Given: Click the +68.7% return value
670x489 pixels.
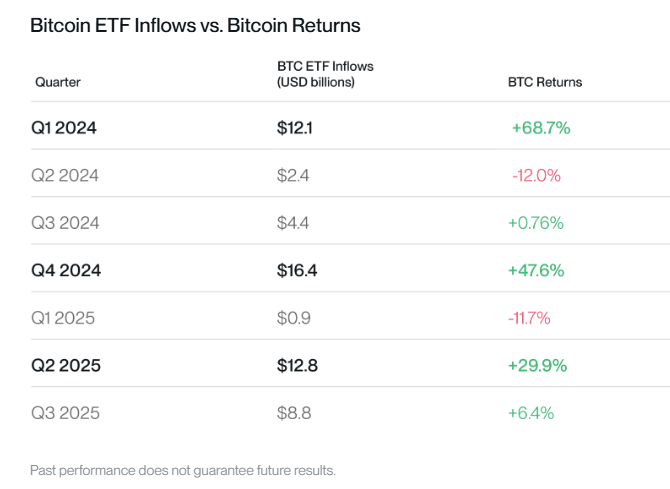Looking at the screenshot, I should (x=540, y=128).
